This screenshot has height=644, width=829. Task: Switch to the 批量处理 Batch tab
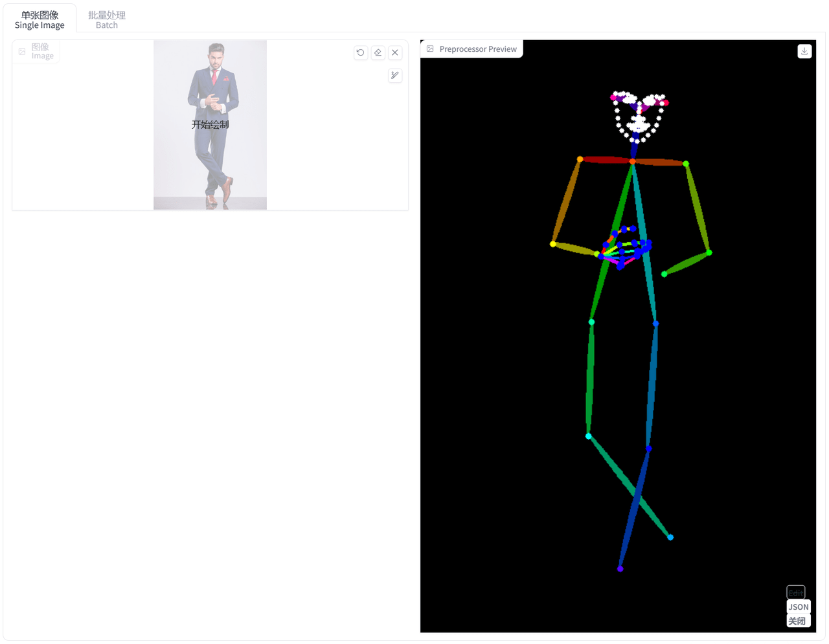(x=106, y=17)
